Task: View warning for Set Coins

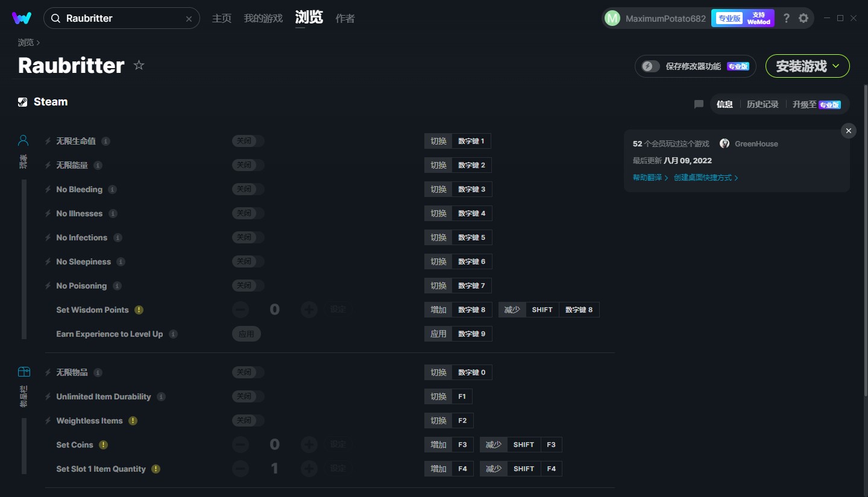Action: (103, 445)
